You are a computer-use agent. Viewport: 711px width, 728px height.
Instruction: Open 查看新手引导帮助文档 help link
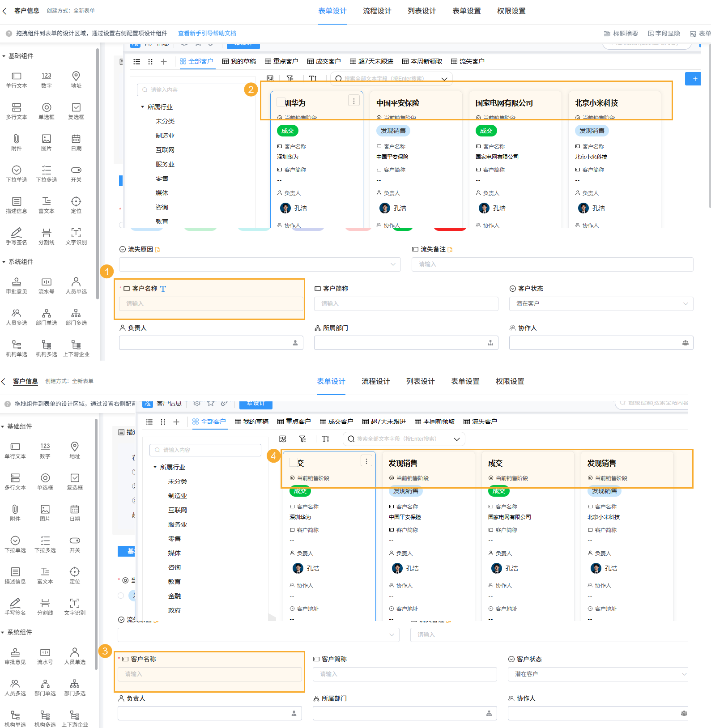[207, 33]
